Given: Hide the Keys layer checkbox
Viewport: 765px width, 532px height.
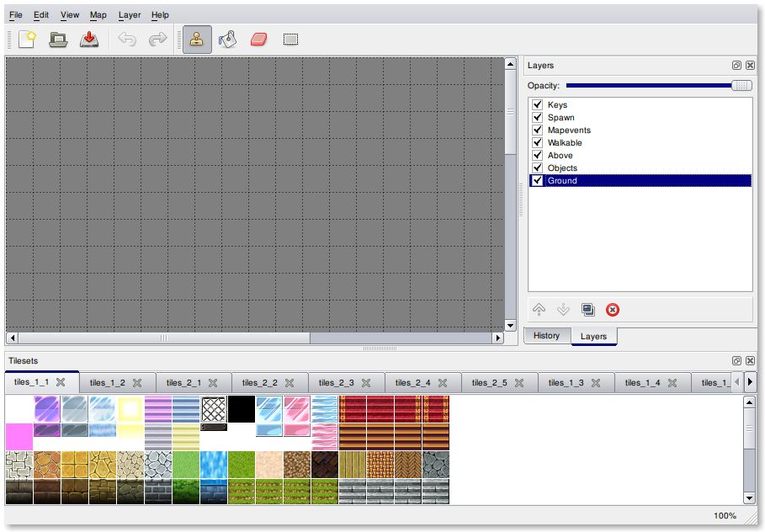Looking at the screenshot, I should (x=538, y=105).
